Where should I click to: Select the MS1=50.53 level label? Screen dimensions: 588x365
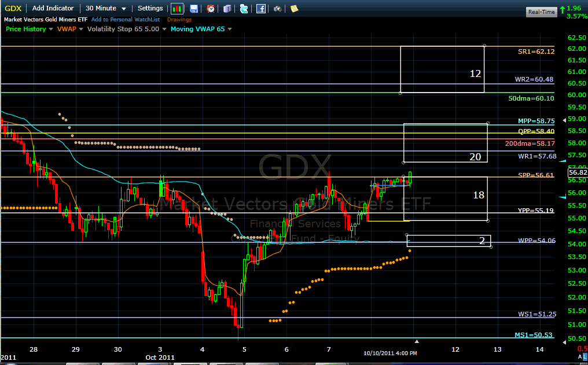534,335
